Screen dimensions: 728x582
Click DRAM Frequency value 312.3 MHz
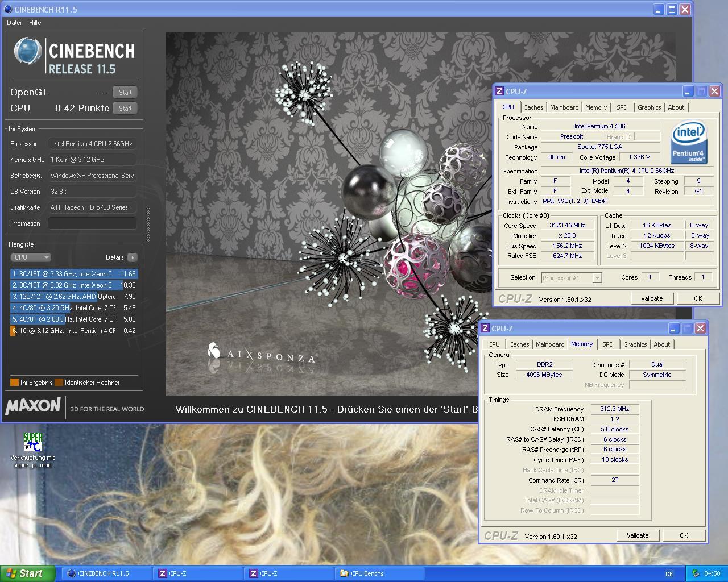(x=615, y=409)
